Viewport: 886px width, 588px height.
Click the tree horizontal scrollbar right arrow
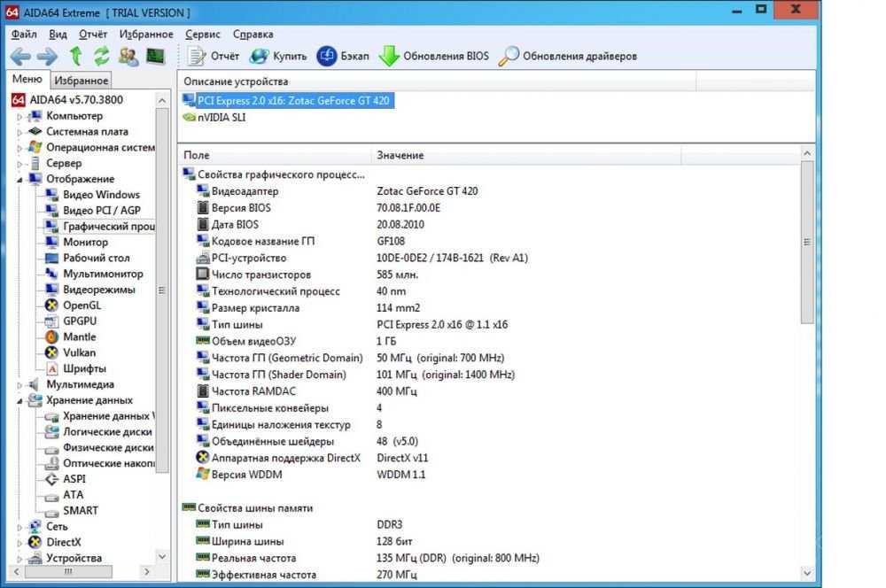147,572
